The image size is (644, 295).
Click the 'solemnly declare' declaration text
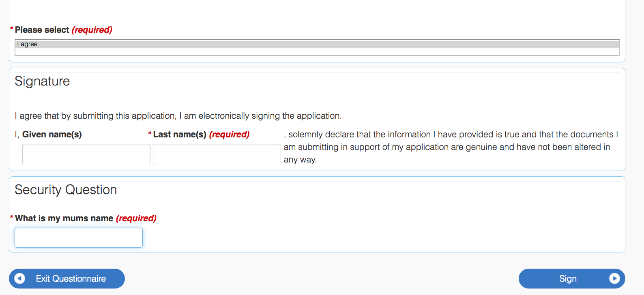coord(451,147)
